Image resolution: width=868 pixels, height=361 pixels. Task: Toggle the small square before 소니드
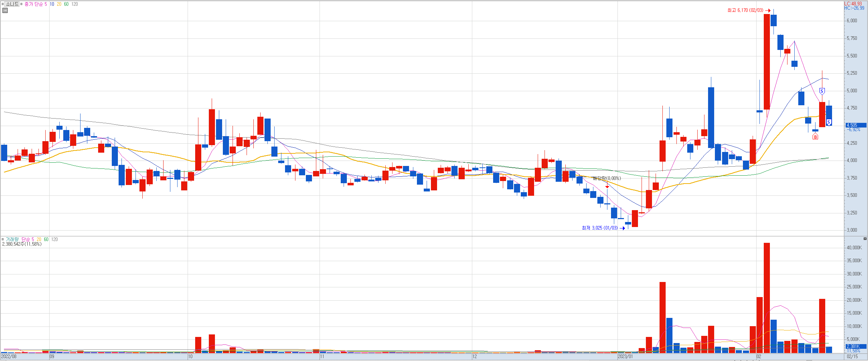[3, 4]
